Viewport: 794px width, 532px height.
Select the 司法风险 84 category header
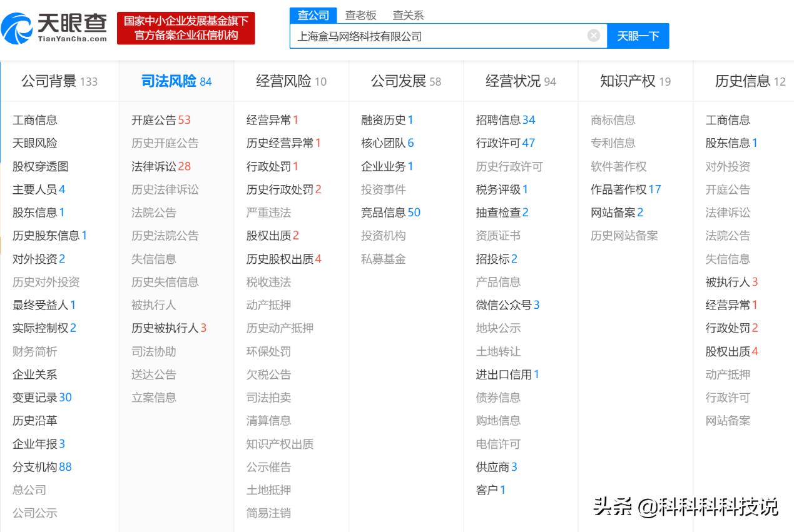pyautogui.click(x=176, y=81)
